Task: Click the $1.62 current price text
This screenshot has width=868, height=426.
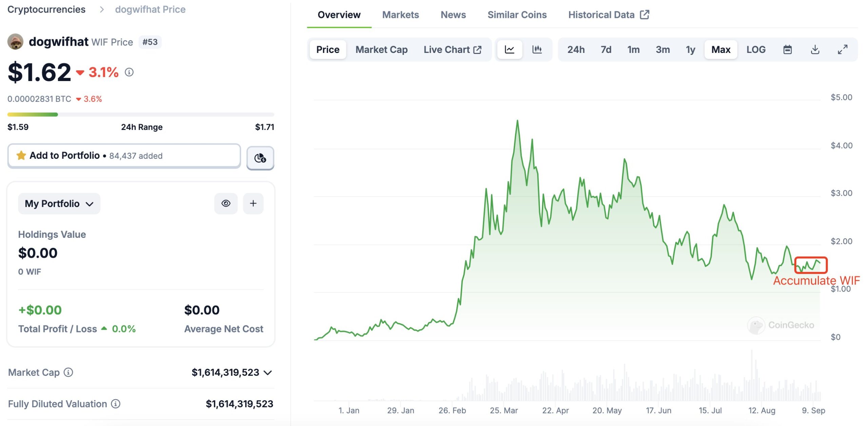Action: click(39, 72)
